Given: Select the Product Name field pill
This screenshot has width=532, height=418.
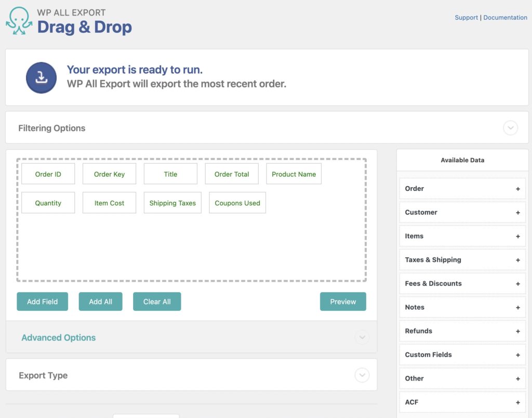Looking at the screenshot, I should click(x=294, y=174).
